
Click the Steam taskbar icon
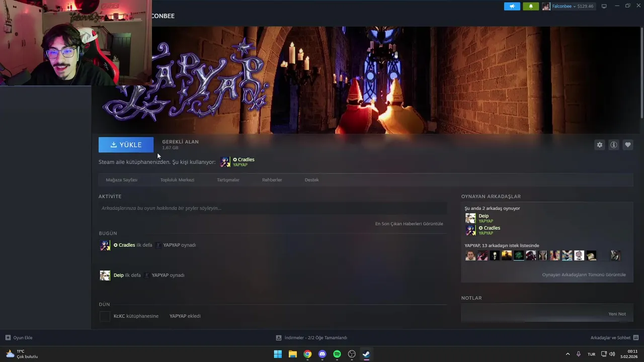[x=366, y=354]
